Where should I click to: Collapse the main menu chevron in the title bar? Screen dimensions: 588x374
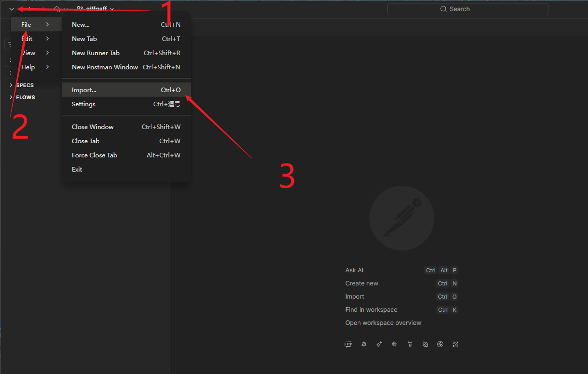pos(12,9)
